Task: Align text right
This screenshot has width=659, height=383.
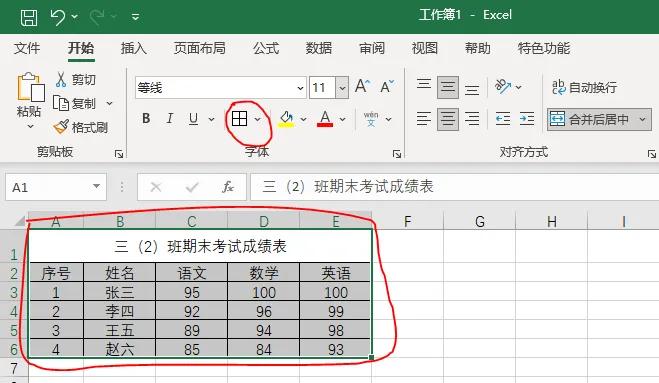Action: 472,119
